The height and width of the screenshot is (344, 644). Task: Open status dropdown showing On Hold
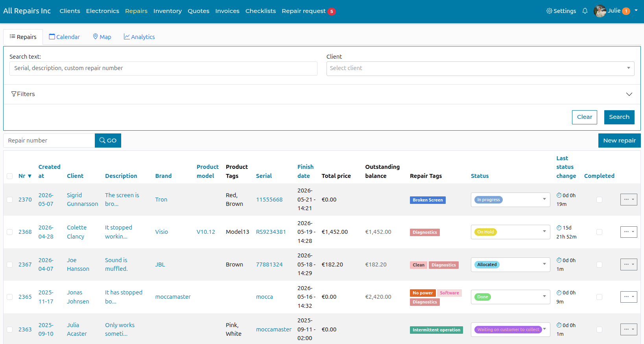pyautogui.click(x=510, y=232)
